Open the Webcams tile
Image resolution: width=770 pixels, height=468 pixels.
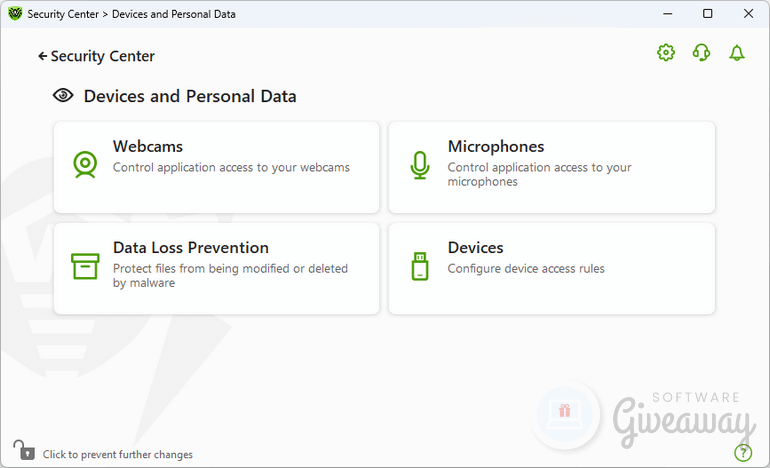pos(217,167)
